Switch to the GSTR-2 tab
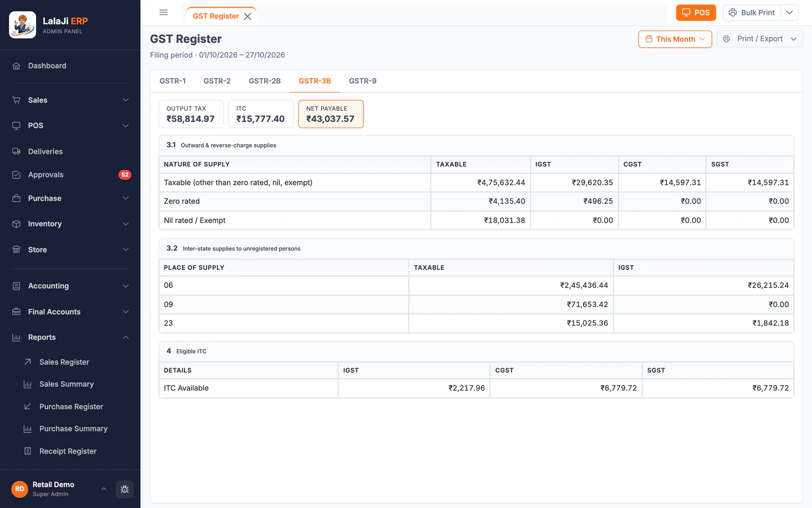The height and width of the screenshot is (508, 812). coord(217,81)
